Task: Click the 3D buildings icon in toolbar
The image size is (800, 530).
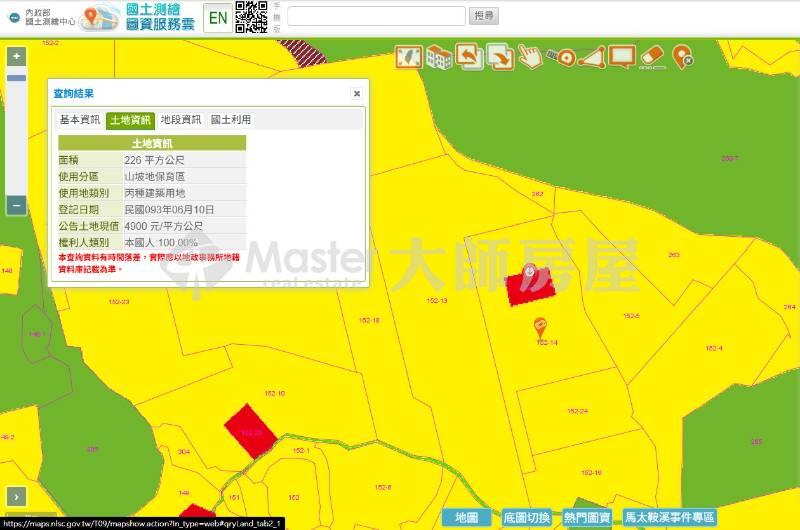Action: click(437, 57)
